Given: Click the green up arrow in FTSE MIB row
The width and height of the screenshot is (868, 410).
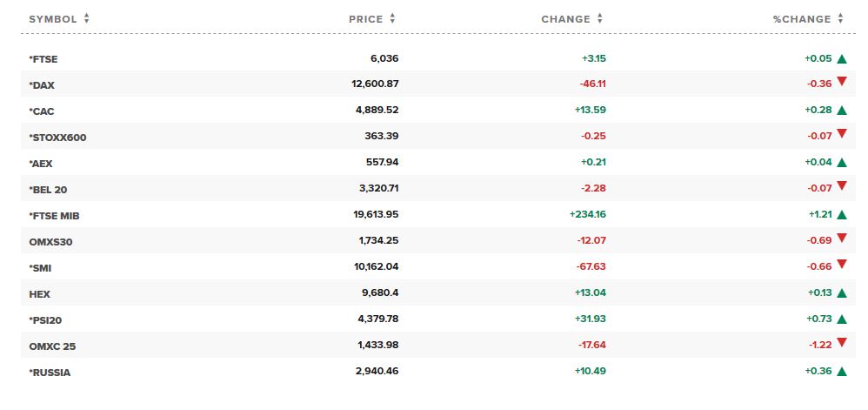Looking at the screenshot, I should pos(842,214).
